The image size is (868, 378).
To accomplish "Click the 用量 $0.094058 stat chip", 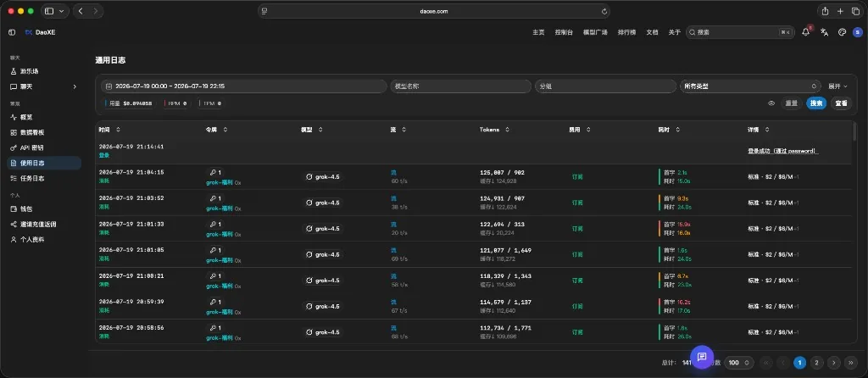I will click(130, 103).
